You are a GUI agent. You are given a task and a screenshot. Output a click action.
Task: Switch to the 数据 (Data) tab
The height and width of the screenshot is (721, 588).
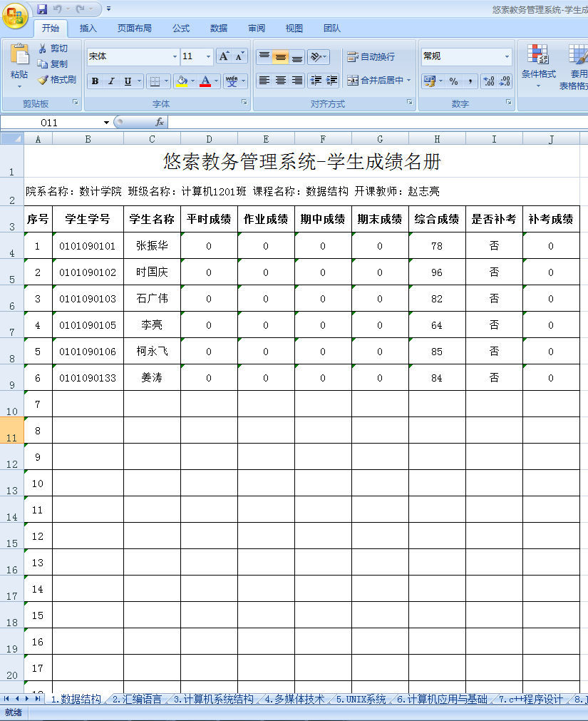[219, 29]
